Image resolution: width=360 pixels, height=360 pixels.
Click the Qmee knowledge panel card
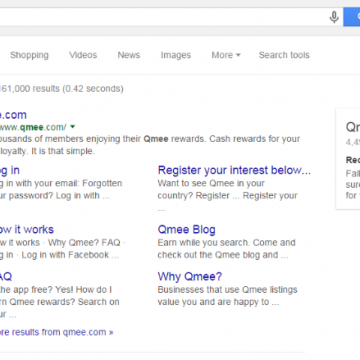348,159
